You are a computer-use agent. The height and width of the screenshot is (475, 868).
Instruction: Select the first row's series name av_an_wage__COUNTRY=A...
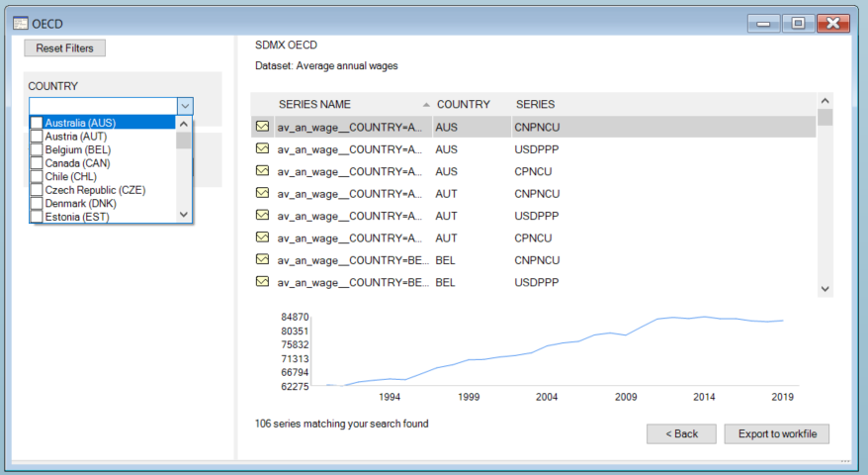click(350, 127)
